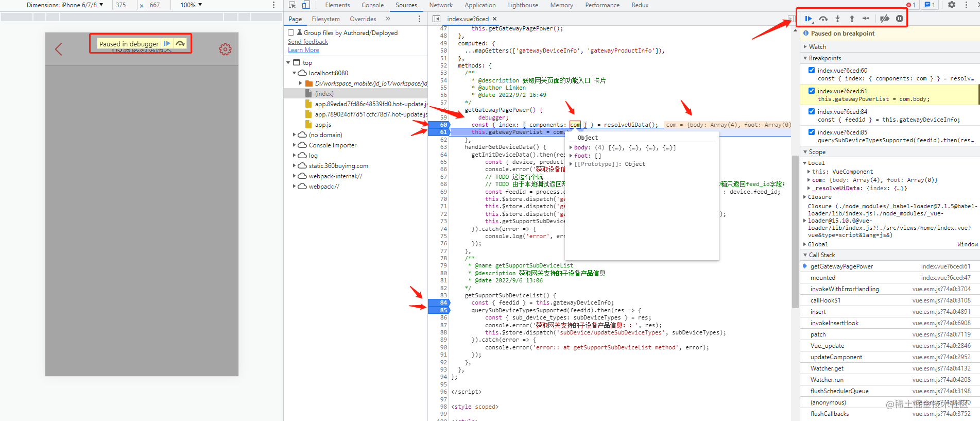Rotate device via the icon between dimensions

click(x=142, y=6)
